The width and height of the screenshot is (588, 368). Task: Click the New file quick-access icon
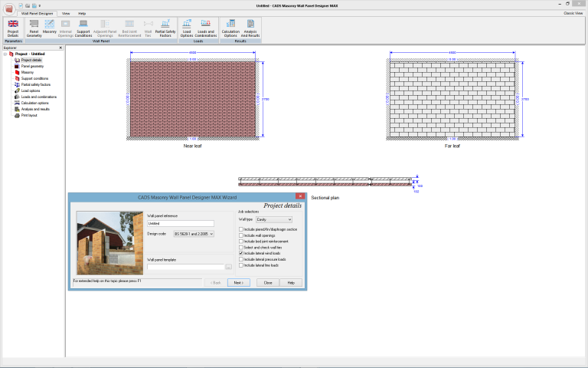[21, 5]
